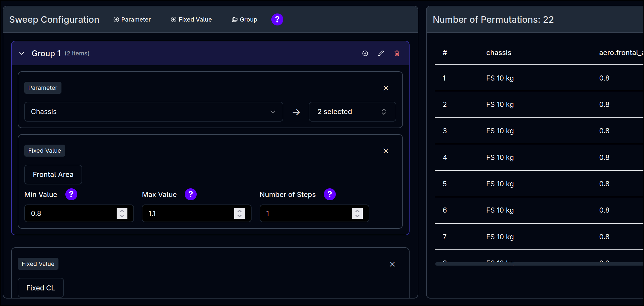Image resolution: width=644 pixels, height=306 pixels.
Task: Add a new Parameter to the sweep
Action: point(132,19)
